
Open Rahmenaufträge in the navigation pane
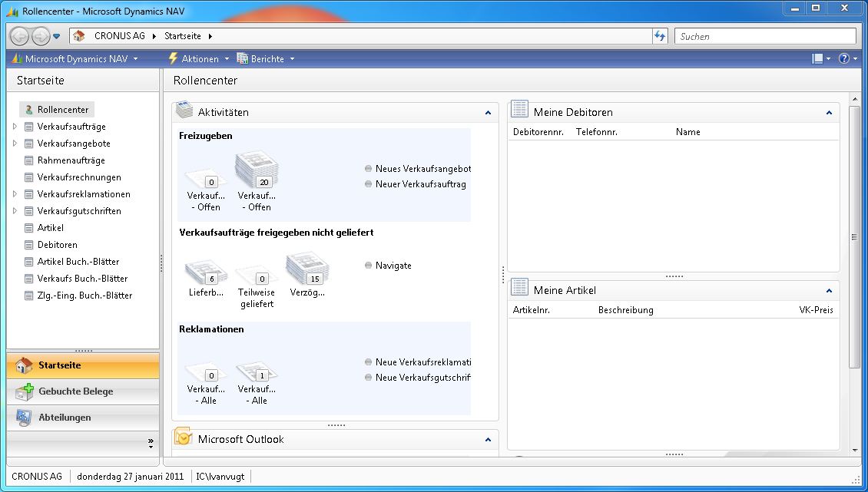coord(71,160)
